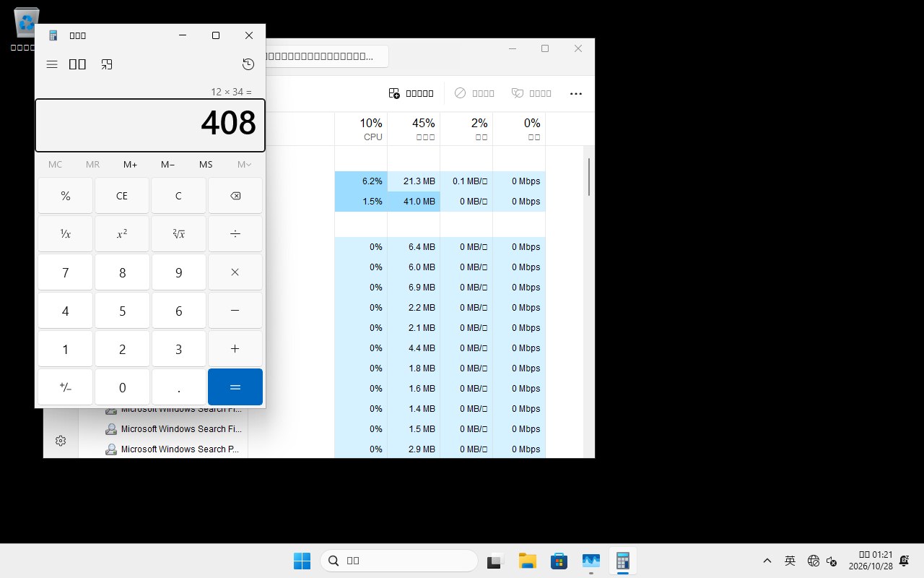Toggle Calculator keep-on-top mode icon

pos(107,64)
